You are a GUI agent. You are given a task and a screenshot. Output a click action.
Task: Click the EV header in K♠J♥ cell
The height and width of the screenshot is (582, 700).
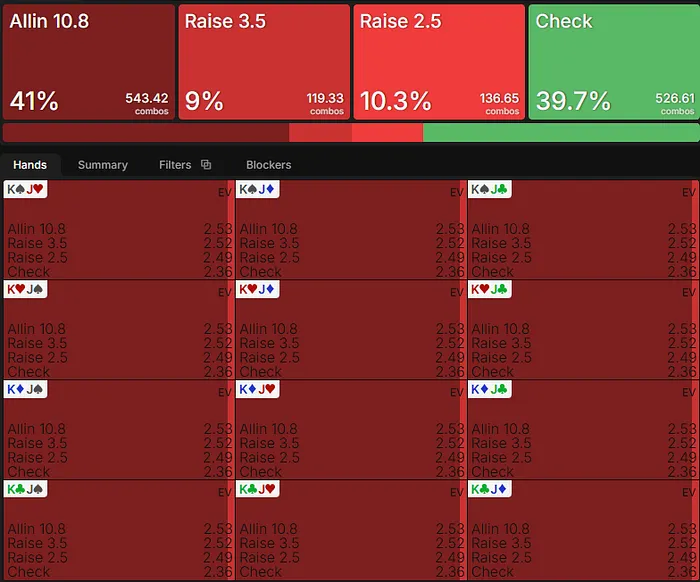[225, 192]
